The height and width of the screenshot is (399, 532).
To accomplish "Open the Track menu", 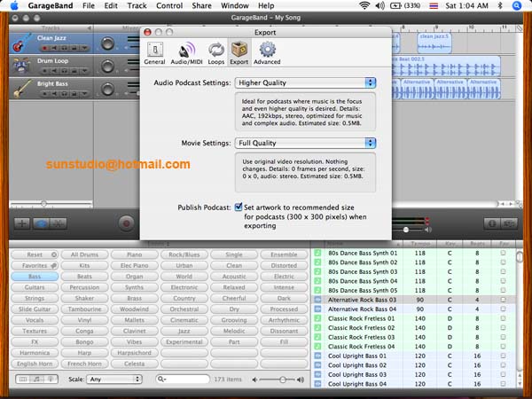I will tap(137, 6).
